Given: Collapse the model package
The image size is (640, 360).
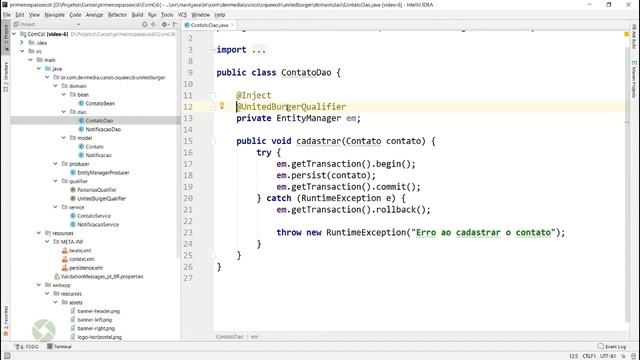Looking at the screenshot, I should [x=64, y=138].
